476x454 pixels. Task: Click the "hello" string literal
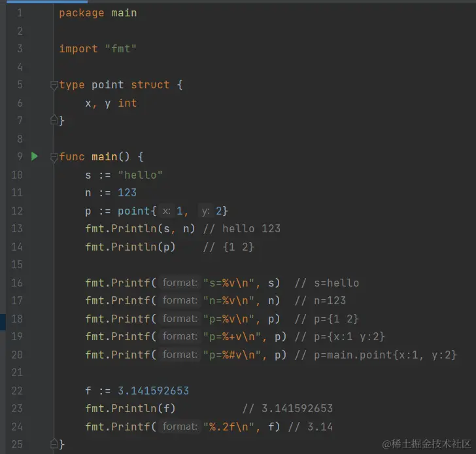[140, 175]
